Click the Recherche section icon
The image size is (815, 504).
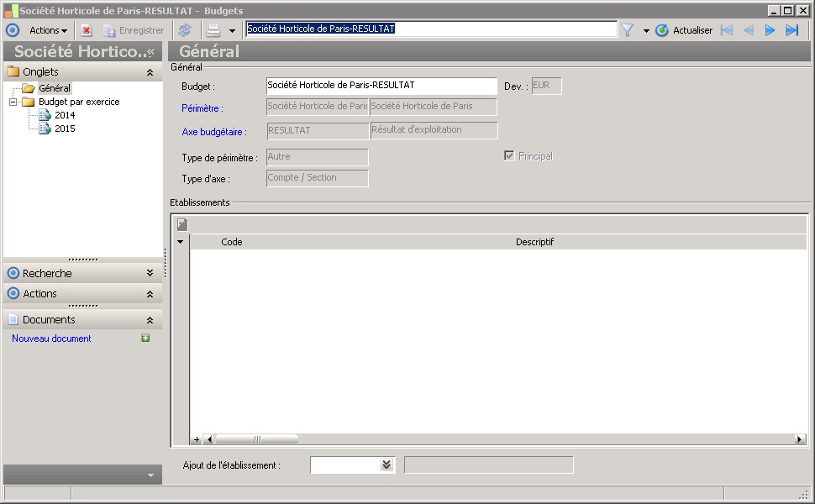click(13, 273)
